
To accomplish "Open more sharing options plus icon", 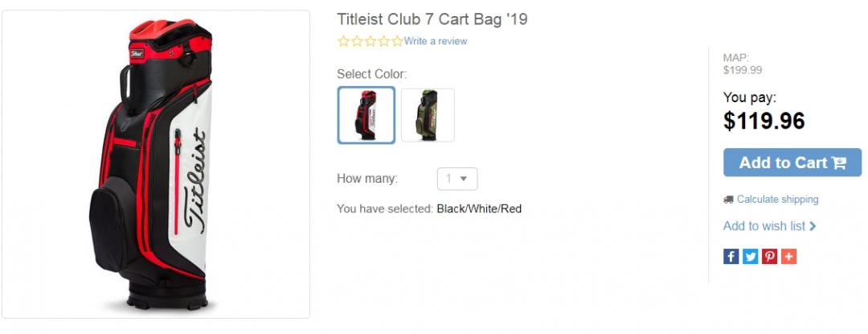I will 788,257.
